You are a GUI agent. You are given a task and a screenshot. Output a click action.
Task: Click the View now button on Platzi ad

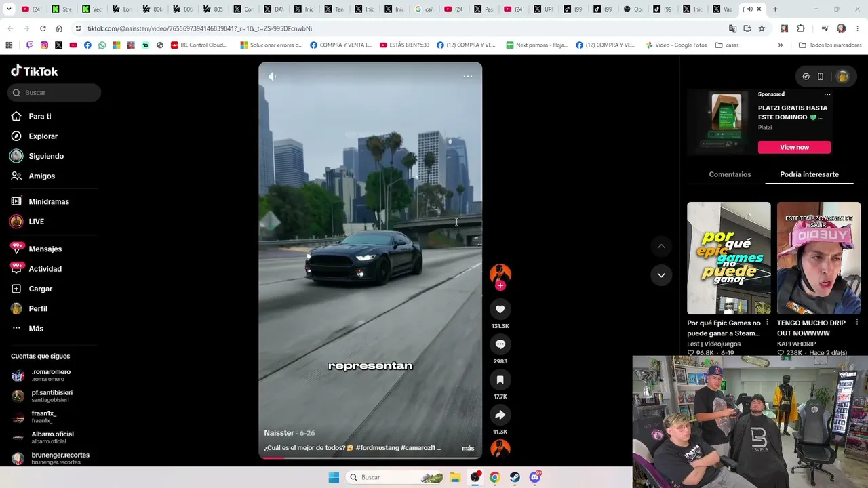pyautogui.click(x=794, y=147)
